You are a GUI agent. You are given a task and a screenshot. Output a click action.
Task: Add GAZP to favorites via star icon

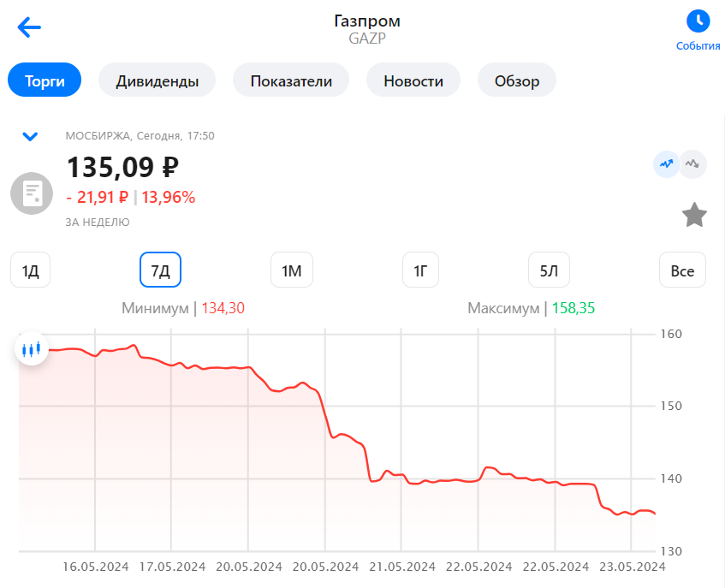pyautogui.click(x=694, y=215)
